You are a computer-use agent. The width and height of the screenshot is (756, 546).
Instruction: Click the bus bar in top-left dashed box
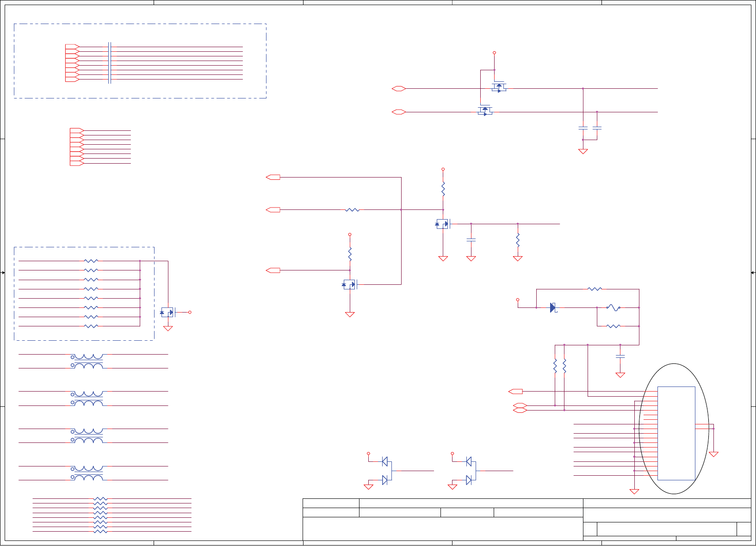point(110,63)
